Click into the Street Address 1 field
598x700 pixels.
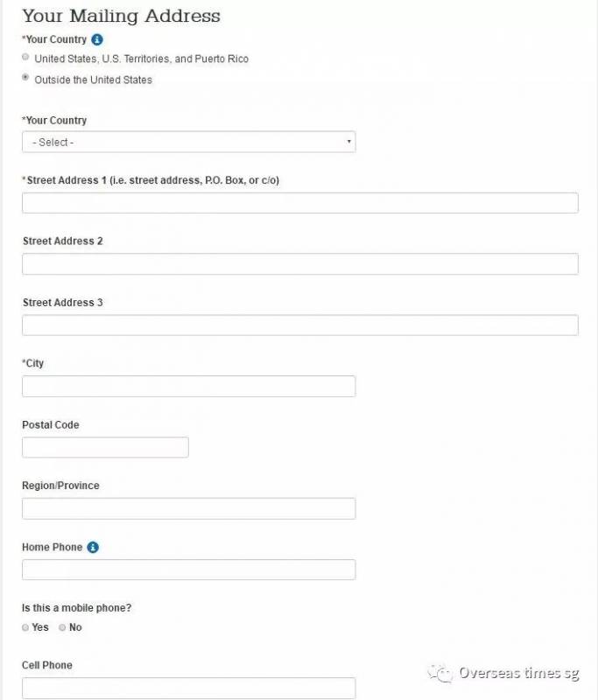tap(299, 203)
